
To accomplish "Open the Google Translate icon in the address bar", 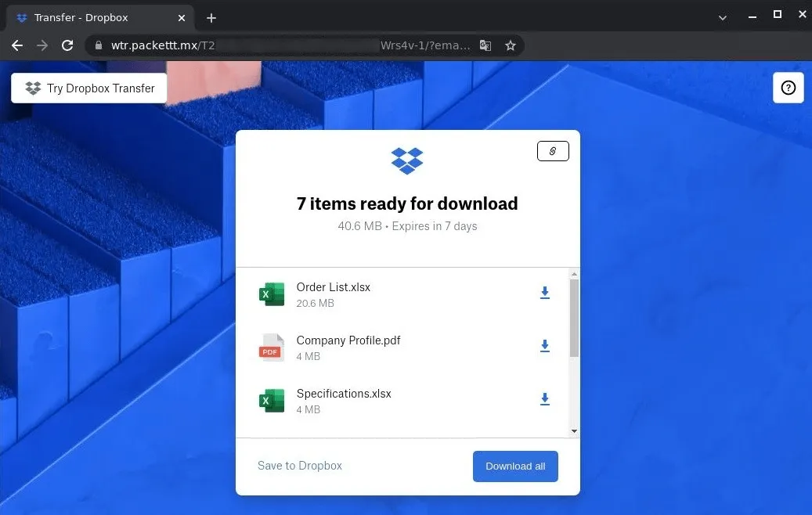I will [x=485, y=45].
